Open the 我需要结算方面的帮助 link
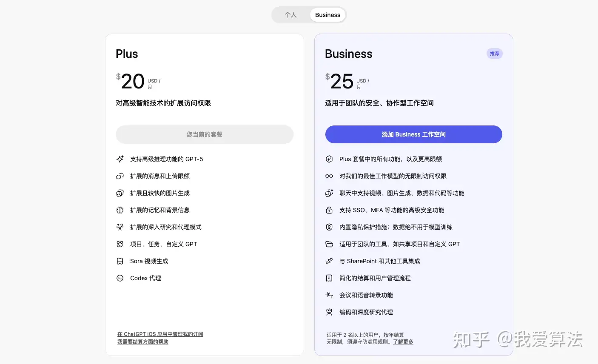 click(143, 342)
